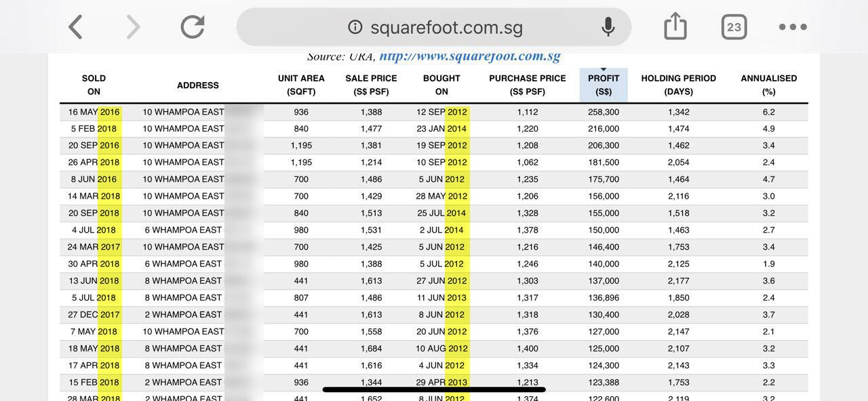Reload the page with refresh icon
The height and width of the screenshot is (401, 868).
(193, 27)
